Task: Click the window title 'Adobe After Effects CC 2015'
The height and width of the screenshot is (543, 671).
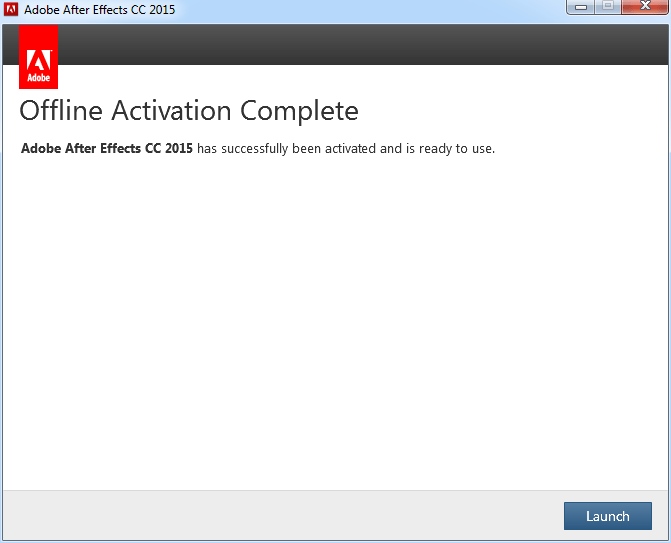Action: 100,9
